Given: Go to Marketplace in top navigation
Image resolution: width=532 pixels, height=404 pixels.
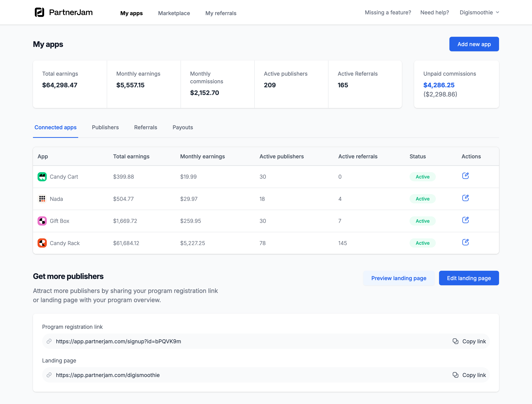Looking at the screenshot, I should (174, 13).
